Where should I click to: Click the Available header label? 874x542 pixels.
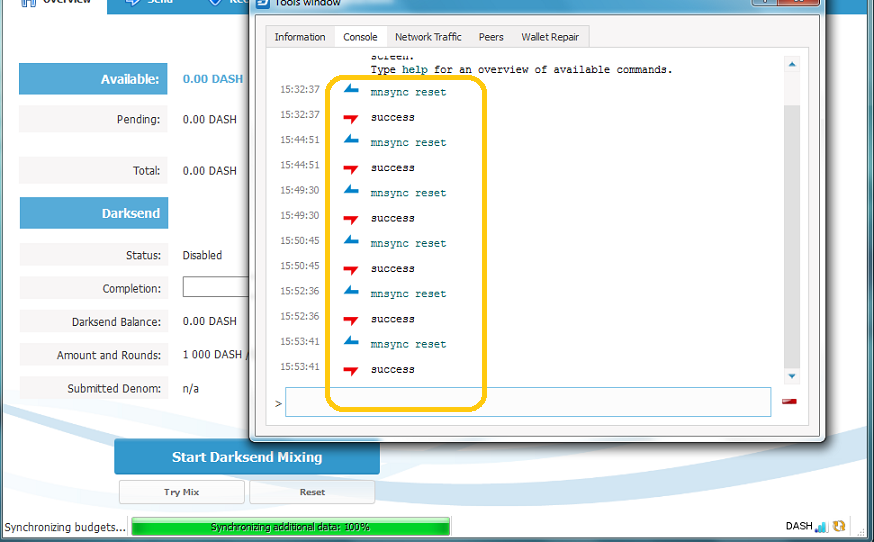tap(93, 79)
